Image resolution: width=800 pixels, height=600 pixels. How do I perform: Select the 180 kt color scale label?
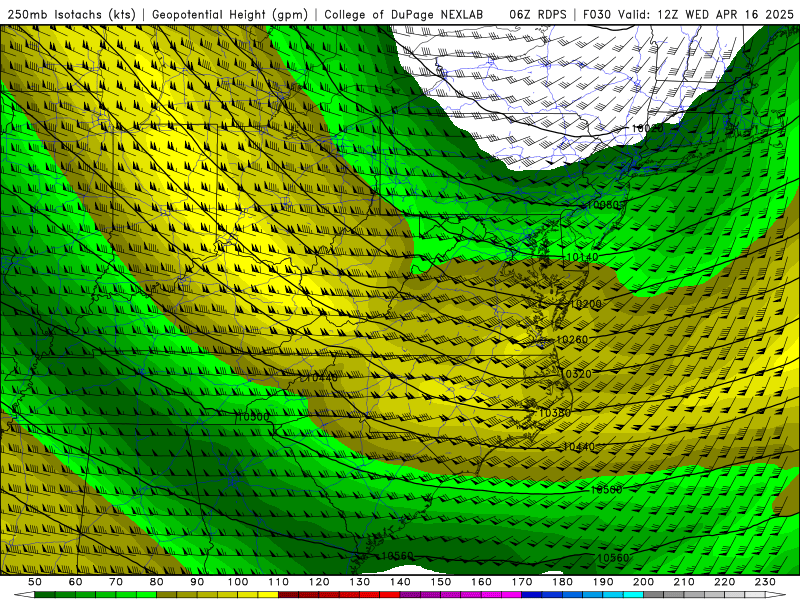563,582
